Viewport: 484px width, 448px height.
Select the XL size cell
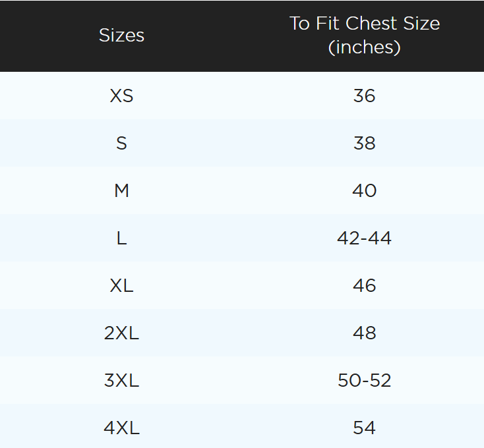click(121, 286)
